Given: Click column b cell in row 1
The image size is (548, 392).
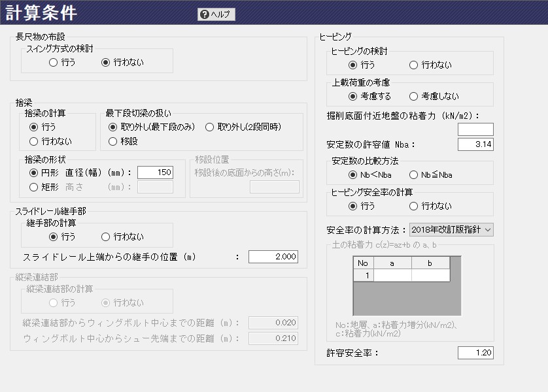Looking at the screenshot, I should point(430,276).
